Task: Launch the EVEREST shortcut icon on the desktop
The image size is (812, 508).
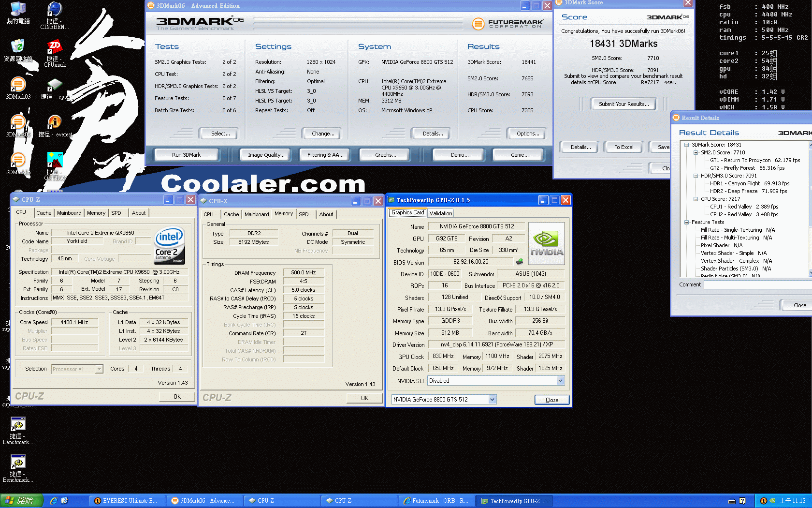Action: click(55, 126)
